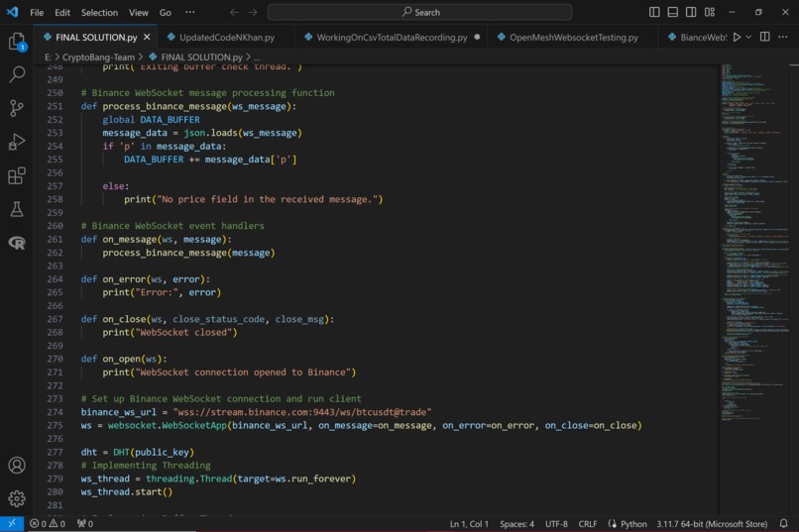
Task: Open the Selection menu
Action: tap(99, 12)
